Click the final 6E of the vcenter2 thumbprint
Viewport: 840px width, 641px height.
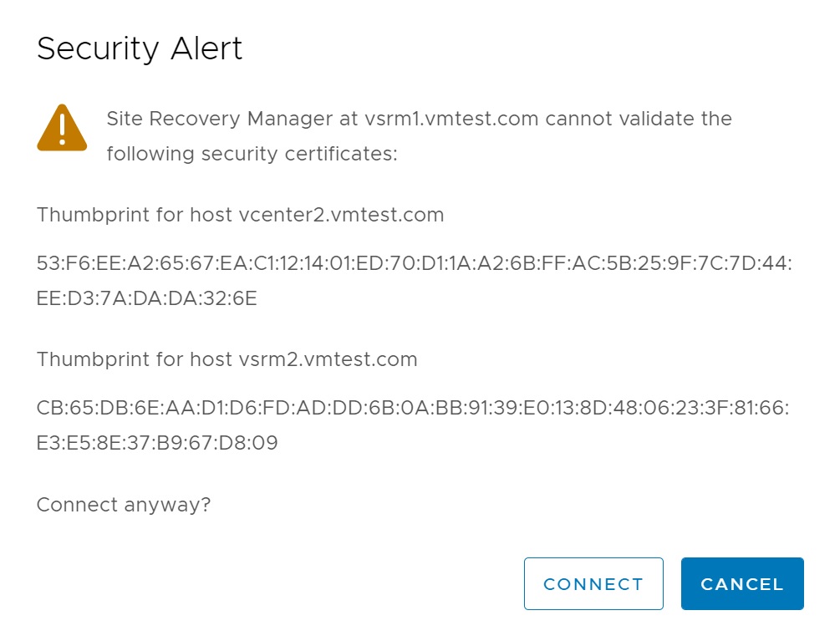pyautogui.click(x=245, y=298)
